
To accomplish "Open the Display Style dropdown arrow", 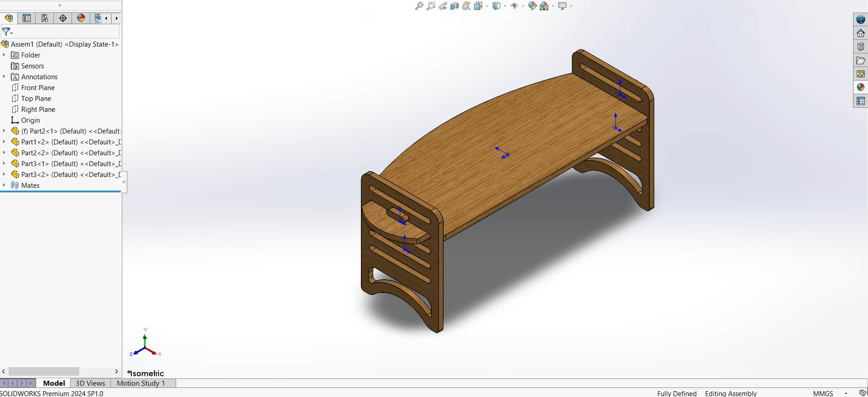I will tap(505, 6).
